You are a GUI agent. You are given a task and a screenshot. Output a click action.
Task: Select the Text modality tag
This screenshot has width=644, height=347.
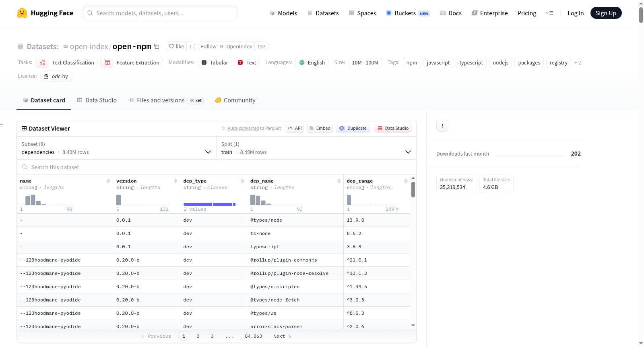(247, 62)
